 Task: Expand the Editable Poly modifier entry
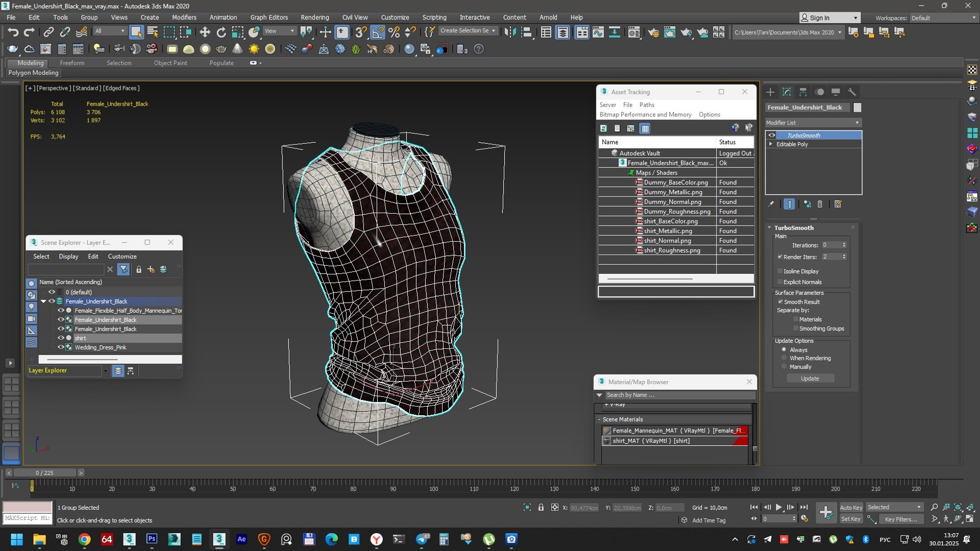pyautogui.click(x=771, y=144)
